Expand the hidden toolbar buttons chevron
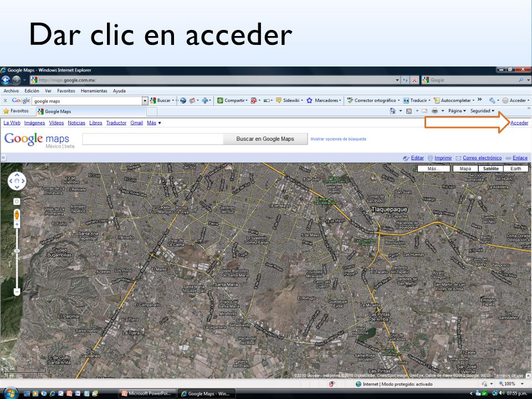532x399 pixels. (479, 99)
